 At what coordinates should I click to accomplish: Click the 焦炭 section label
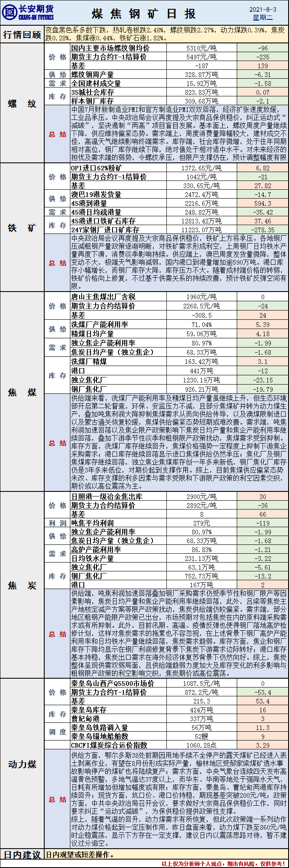click(x=22, y=585)
